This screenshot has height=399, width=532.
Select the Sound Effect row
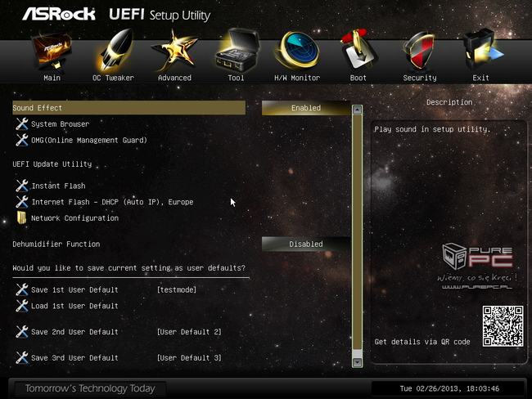click(129, 108)
